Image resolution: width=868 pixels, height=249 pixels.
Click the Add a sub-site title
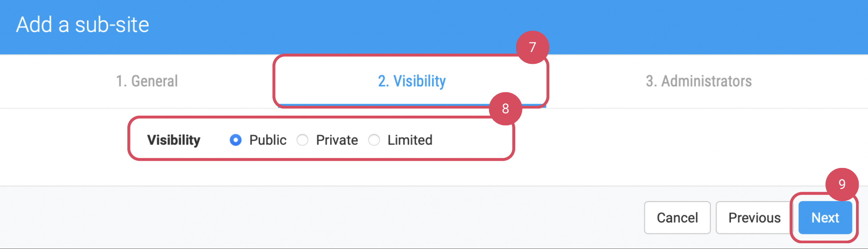(83, 25)
